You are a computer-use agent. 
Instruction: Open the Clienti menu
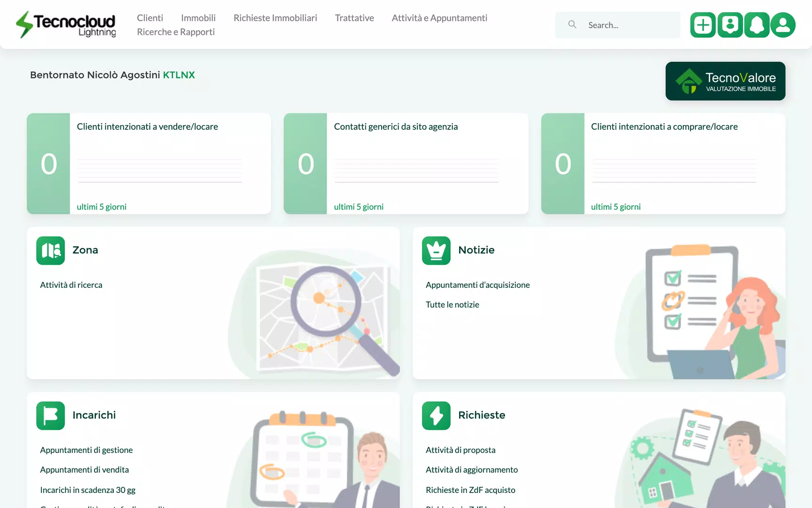pyautogui.click(x=150, y=18)
